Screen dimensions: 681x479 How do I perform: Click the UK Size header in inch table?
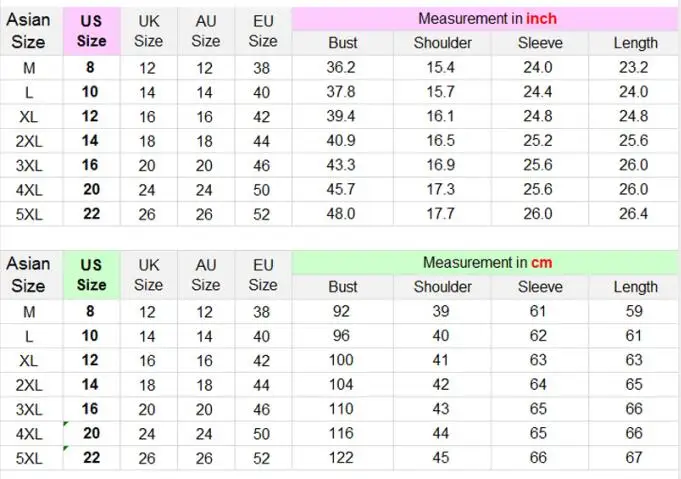click(148, 30)
